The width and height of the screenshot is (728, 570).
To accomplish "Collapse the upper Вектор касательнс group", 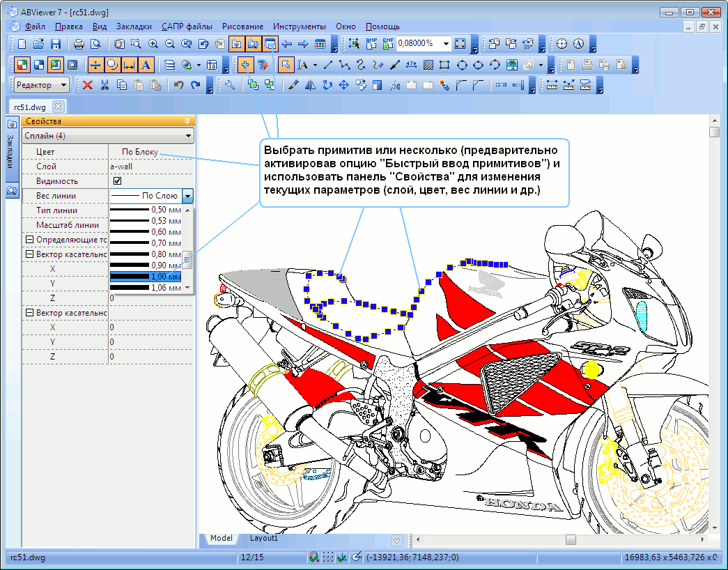I will (29, 254).
